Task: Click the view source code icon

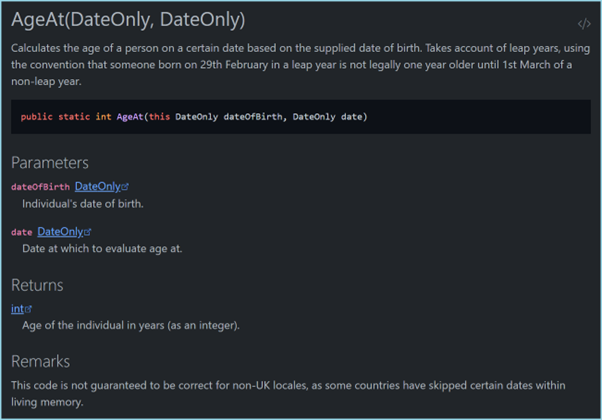Action: pyautogui.click(x=584, y=24)
